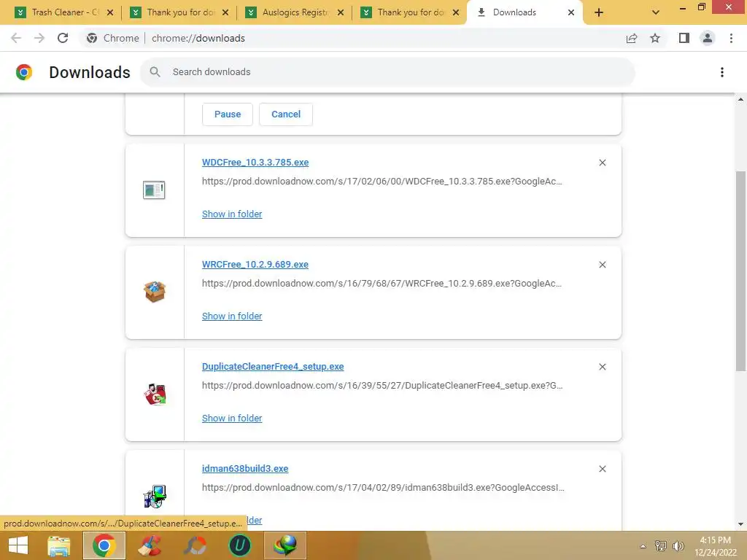Image resolution: width=747 pixels, height=560 pixels.
Task: Open WDCFree_10.3.3.785.exe file link
Action: pos(255,163)
